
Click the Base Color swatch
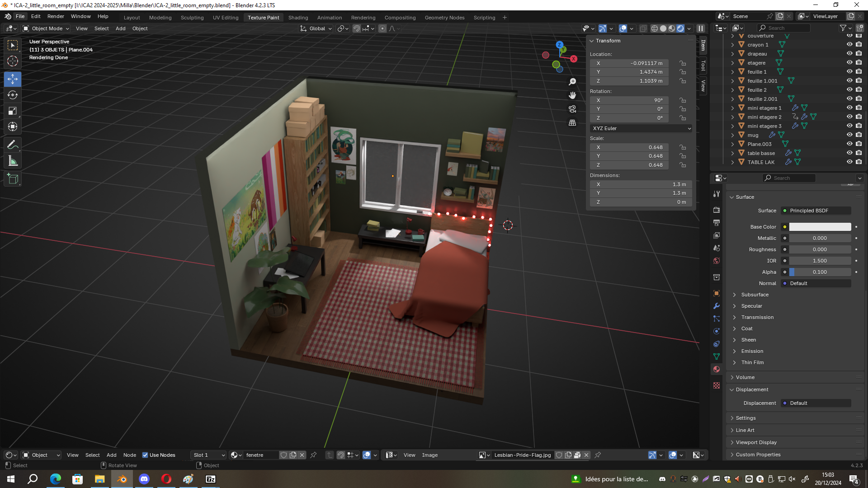click(820, 227)
